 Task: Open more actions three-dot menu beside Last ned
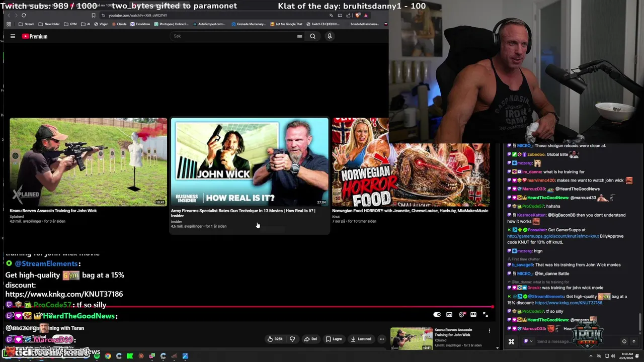(x=382, y=339)
